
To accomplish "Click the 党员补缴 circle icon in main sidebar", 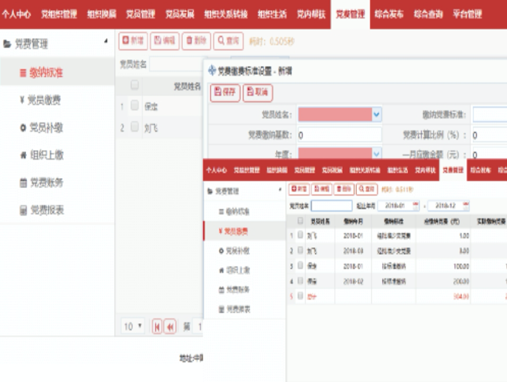I will (23, 128).
